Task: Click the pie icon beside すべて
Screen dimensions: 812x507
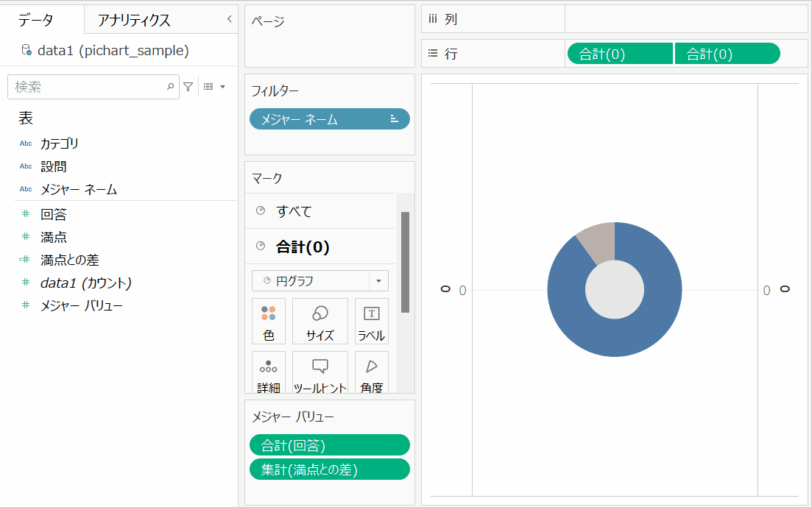Action: 261,210
